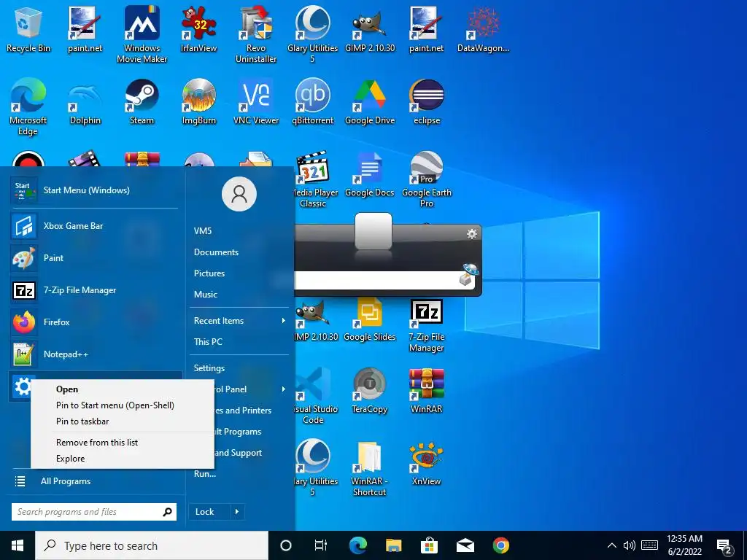Image resolution: width=747 pixels, height=560 pixels.
Task: Expand the Control Panel submenu arrow
Action: click(x=284, y=389)
